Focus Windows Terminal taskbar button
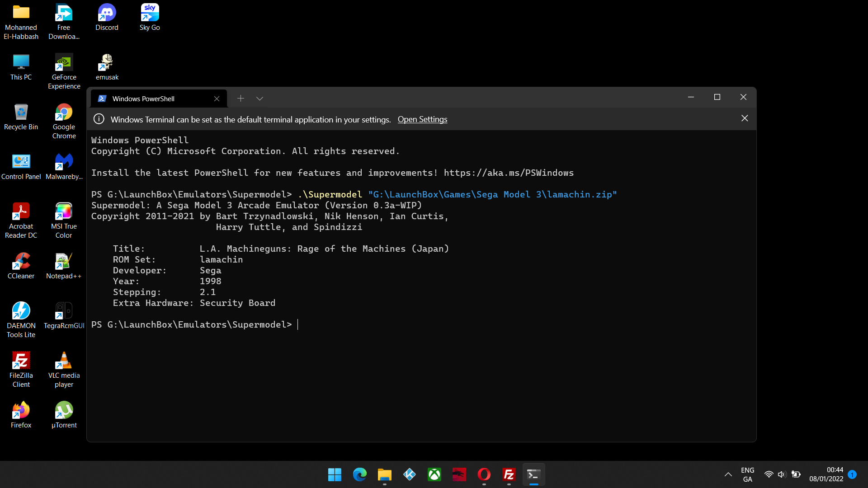Screen dimensions: 868x488 click(x=534, y=474)
